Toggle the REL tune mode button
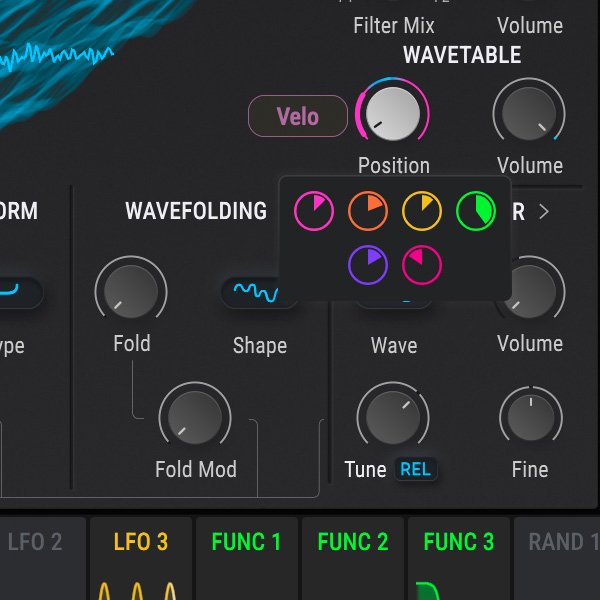The image size is (600, 600). (415, 470)
